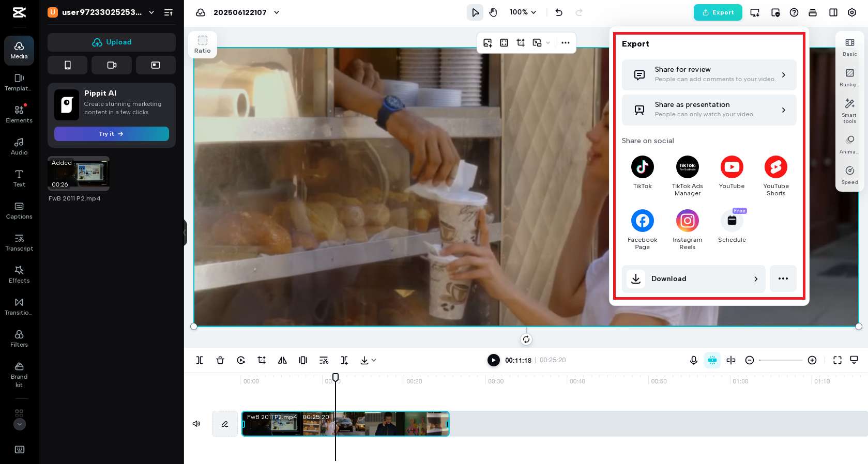Record a voiceover with microphone icon
The width and height of the screenshot is (868, 464).
point(694,360)
